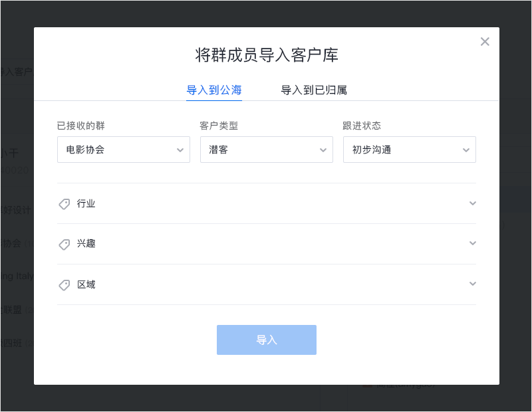532x412 pixels.
Task: Click the dialog title 将群成员导入客户库
Action: (x=267, y=55)
